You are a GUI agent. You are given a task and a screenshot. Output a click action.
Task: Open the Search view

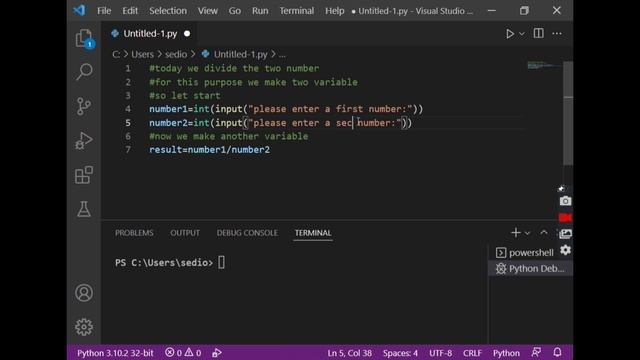[x=84, y=72]
